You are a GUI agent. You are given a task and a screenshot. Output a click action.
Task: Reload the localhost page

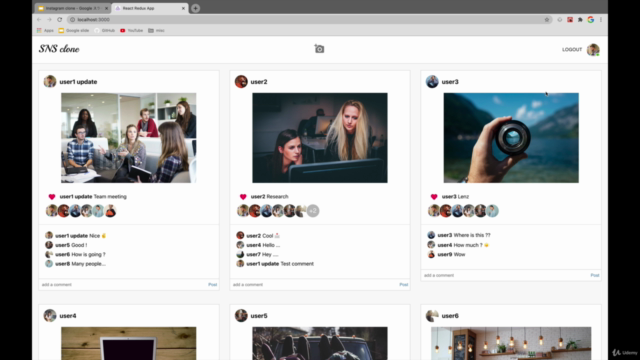[x=60, y=20]
